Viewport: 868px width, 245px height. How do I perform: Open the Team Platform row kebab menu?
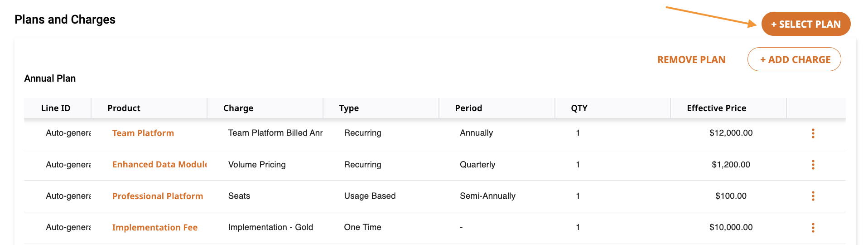tap(813, 133)
